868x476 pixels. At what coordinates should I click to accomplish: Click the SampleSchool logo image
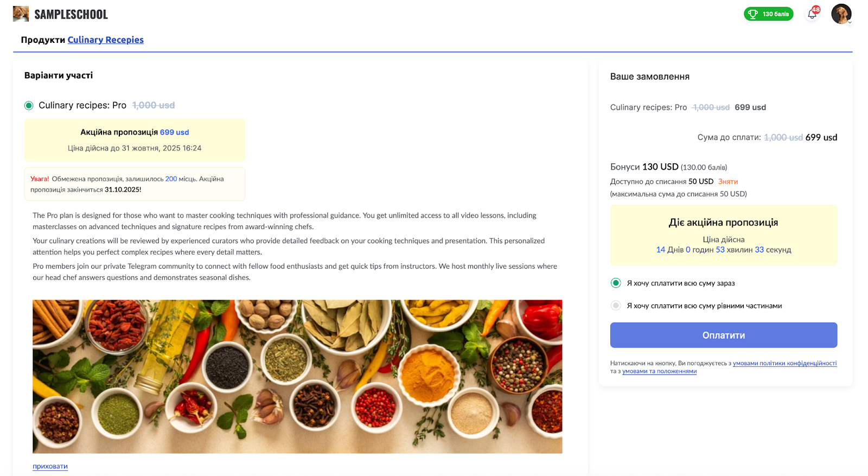(x=21, y=14)
